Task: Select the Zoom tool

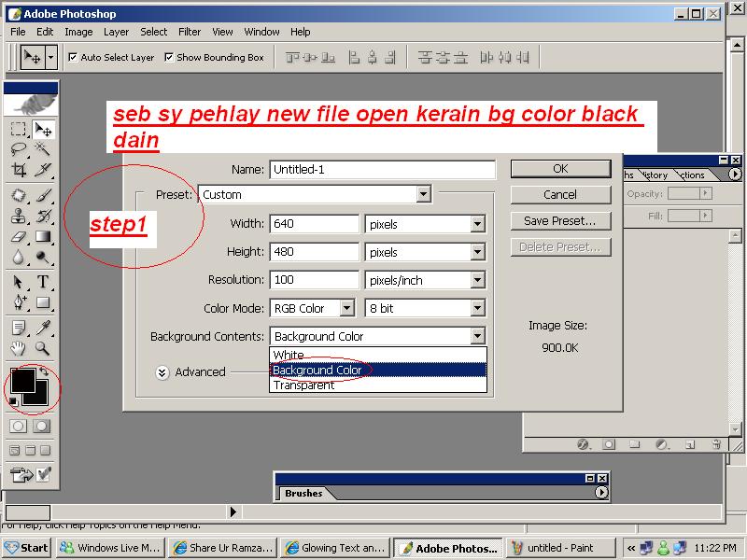Action: [43, 348]
